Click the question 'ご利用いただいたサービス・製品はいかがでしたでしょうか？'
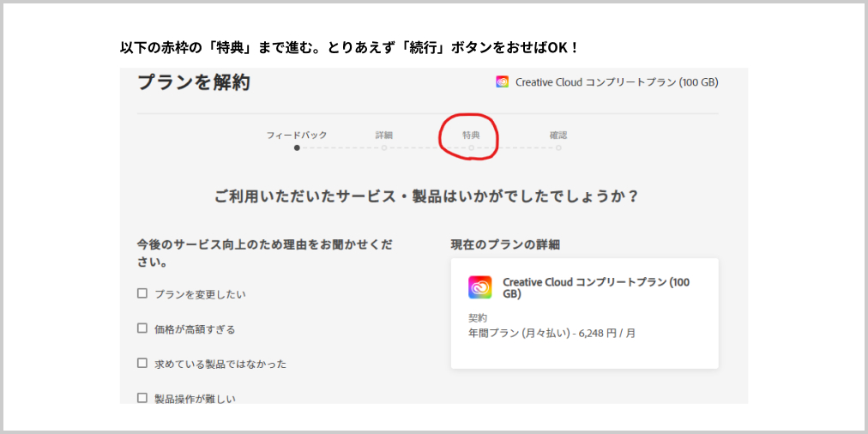Image resolution: width=868 pixels, height=434 pixels. tap(426, 196)
